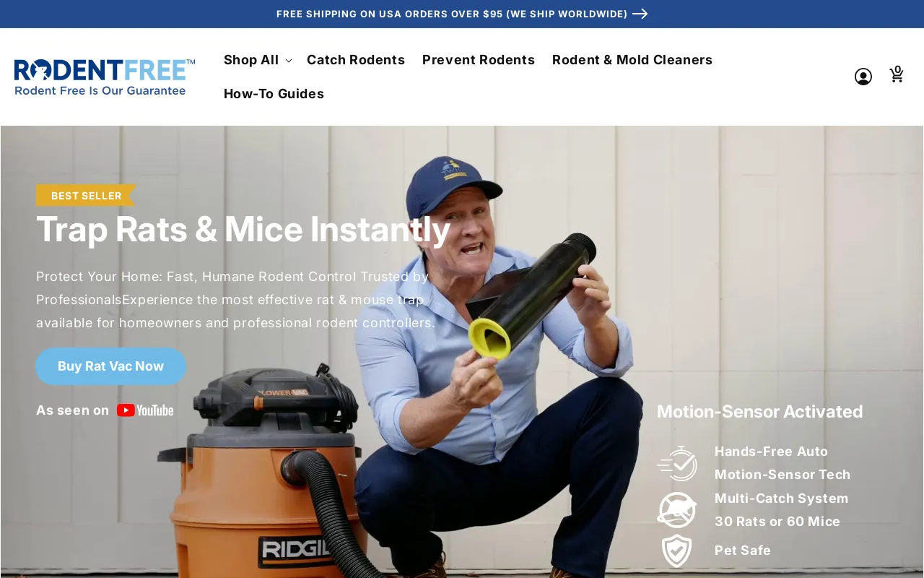Image resolution: width=924 pixels, height=578 pixels.
Task: Click the As seen on text
Action: tap(72, 410)
